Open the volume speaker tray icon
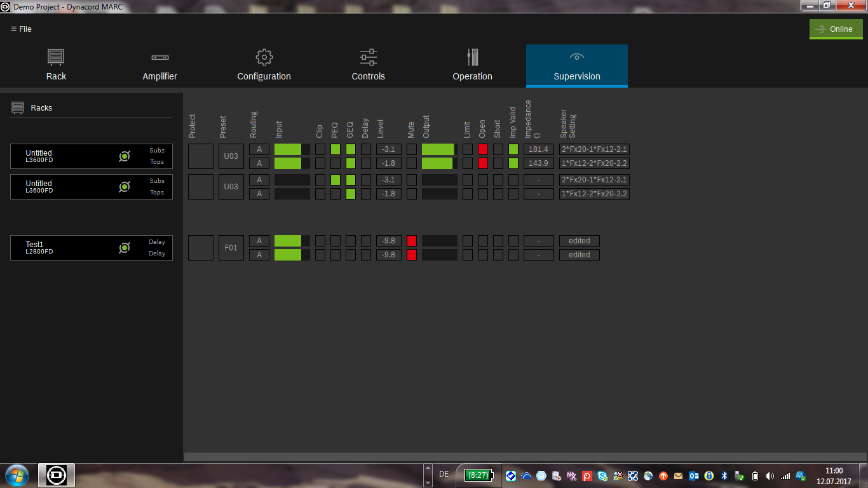The height and width of the screenshot is (488, 868). 770,475
